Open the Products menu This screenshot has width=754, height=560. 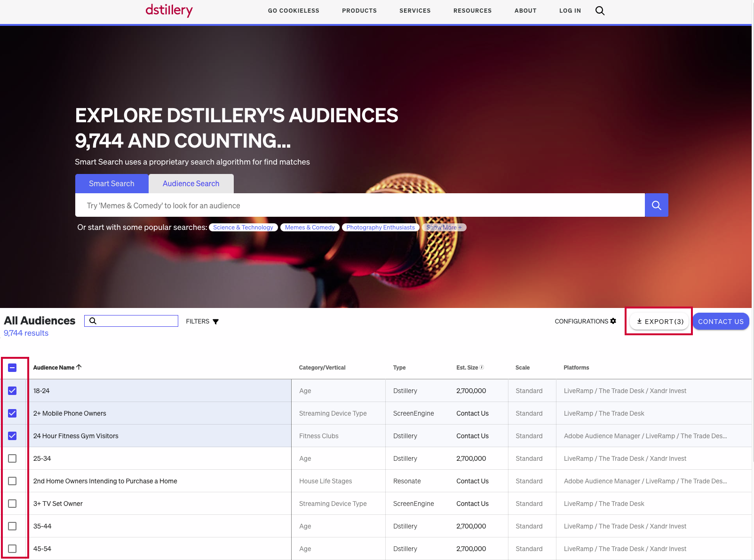point(359,11)
